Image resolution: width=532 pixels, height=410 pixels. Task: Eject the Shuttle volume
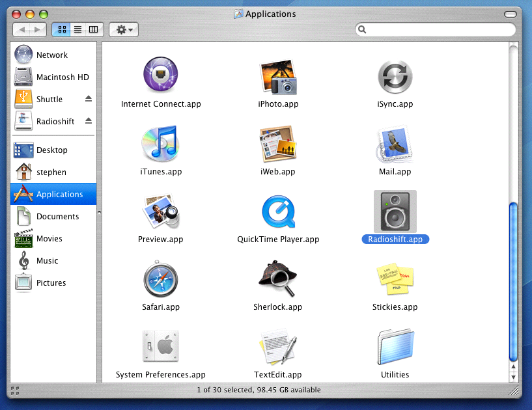click(x=89, y=99)
